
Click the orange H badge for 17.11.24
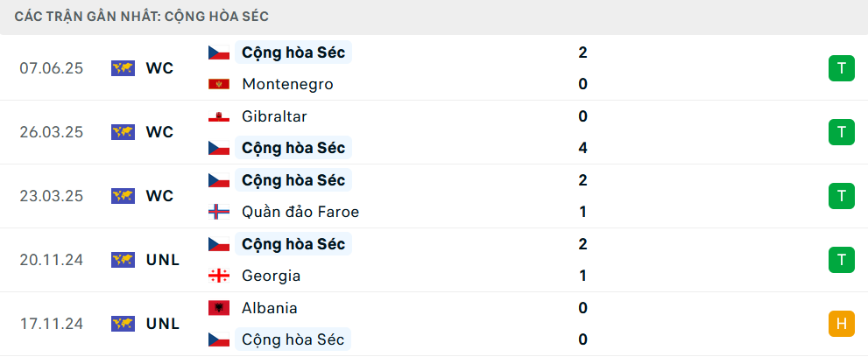842,324
